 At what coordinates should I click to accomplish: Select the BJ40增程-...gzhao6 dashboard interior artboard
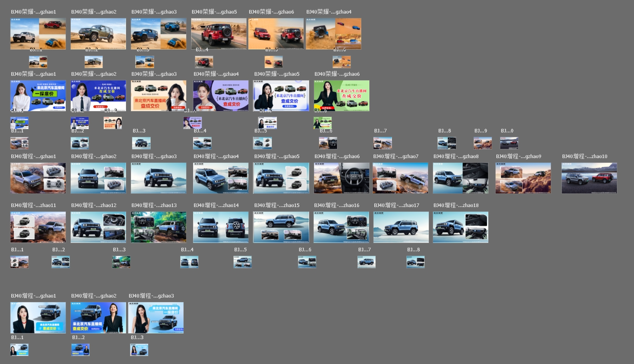pyautogui.click(x=342, y=178)
